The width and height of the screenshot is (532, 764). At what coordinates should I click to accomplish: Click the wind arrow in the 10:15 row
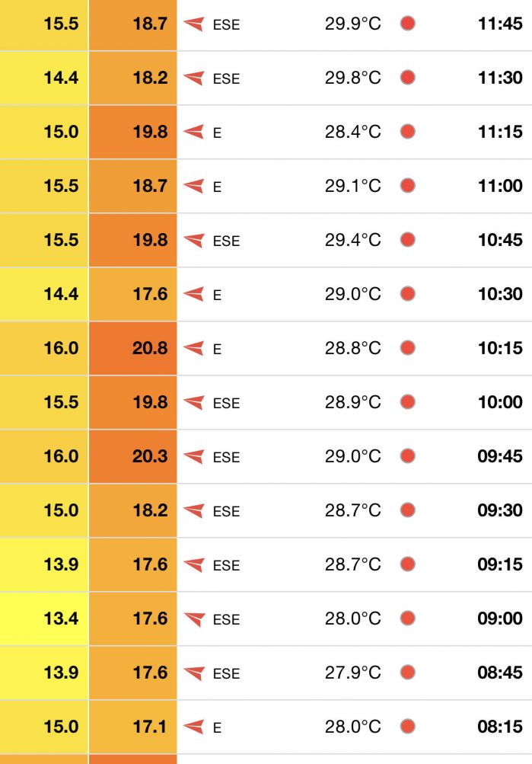pyautogui.click(x=194, y=348)
